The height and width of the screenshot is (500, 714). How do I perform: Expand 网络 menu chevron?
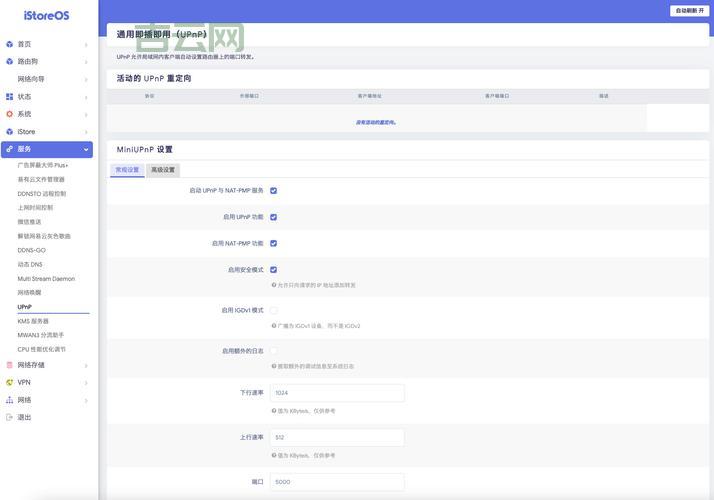pyautogui.click(x=86, y=400)
